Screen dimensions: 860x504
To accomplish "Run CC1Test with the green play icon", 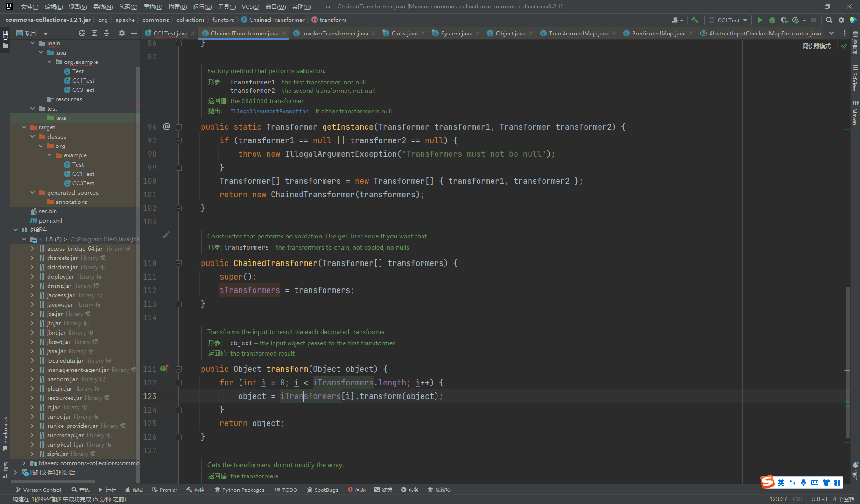I will [x=760, y=20].
